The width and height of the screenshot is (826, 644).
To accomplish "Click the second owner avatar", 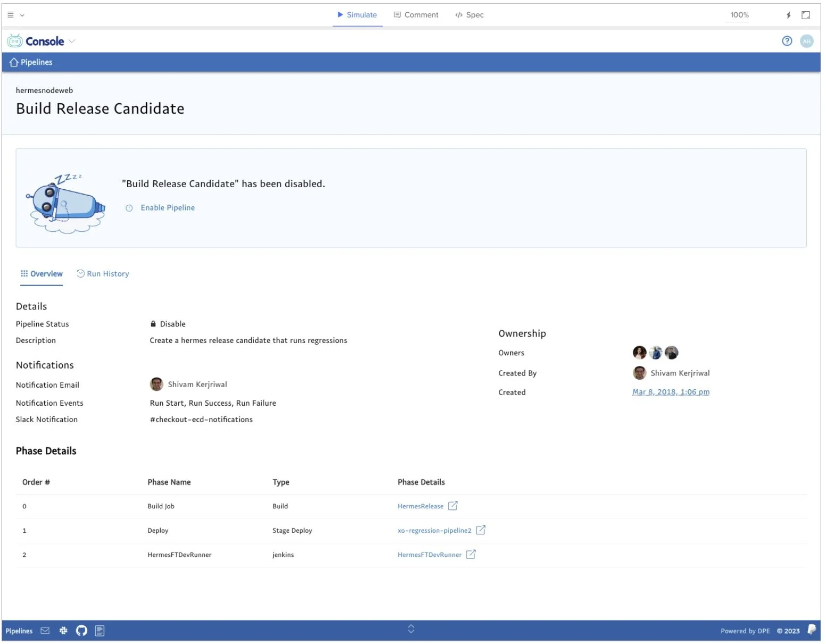I will point(656,352).
